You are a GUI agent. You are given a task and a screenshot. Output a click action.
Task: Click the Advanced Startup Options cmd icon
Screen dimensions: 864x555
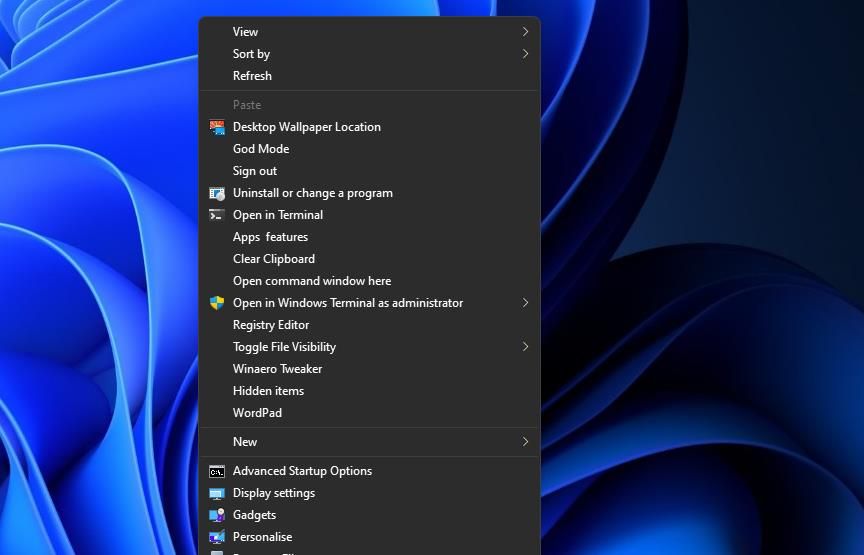[x=217, y=471]
